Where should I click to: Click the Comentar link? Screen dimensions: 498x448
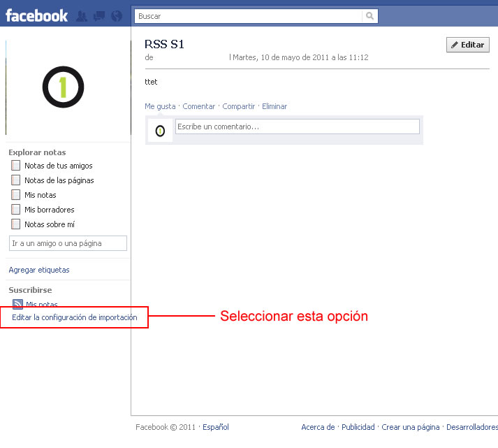[x=199, y=106]
